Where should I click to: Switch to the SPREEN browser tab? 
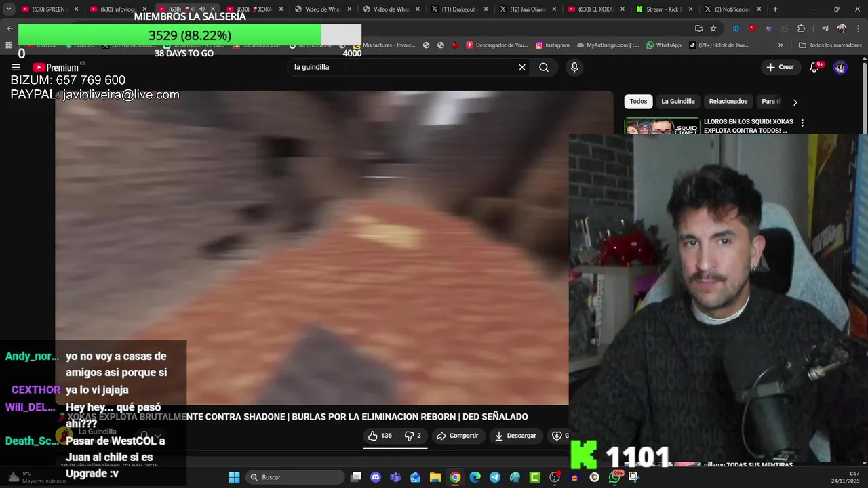click(x=50, y=9)
